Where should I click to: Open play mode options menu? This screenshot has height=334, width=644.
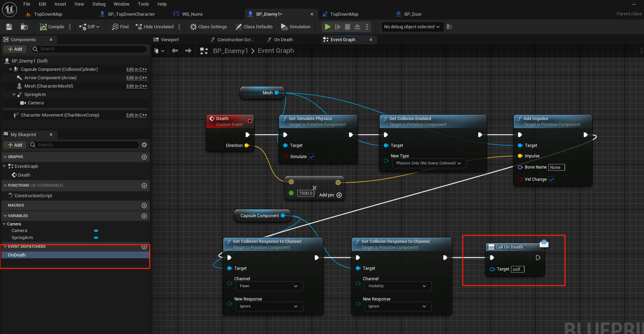(367, 27)
